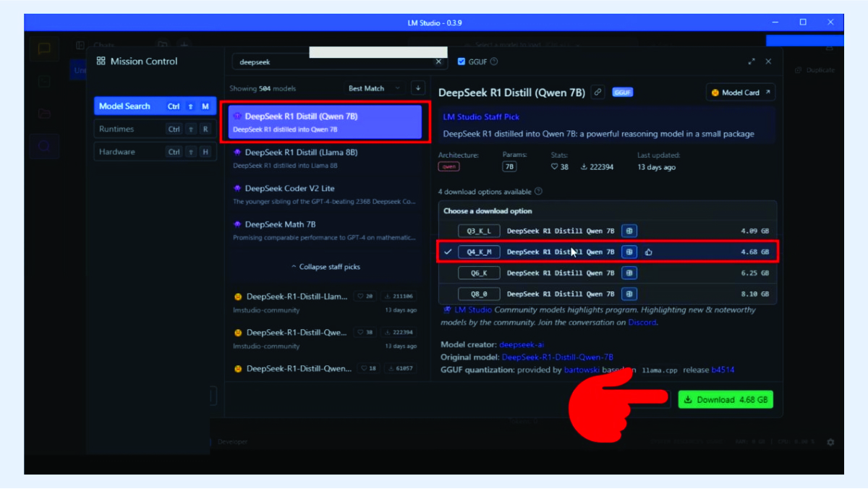Screen dimensions: 868x489
Task: Click help icon beside download options available
Action: pyautogui.click(x=538, y=192)
